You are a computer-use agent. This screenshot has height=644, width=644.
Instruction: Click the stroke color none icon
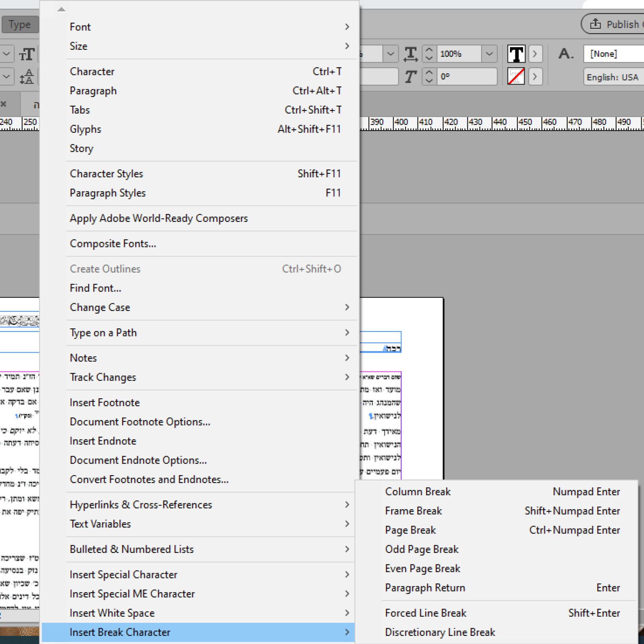pos(516,76)
